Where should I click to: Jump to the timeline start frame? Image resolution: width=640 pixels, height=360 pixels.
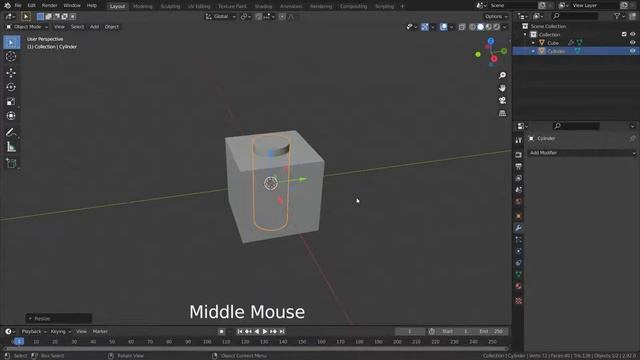tap(240, 332)
